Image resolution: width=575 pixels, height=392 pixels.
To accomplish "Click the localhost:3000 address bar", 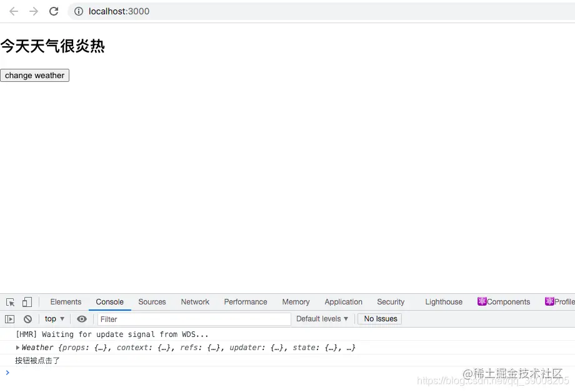I will click(x=322, y=11).
